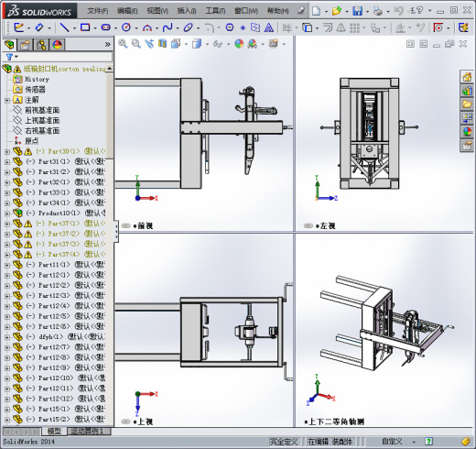Switch to the 模型 tab

click(x=54, y=431)
